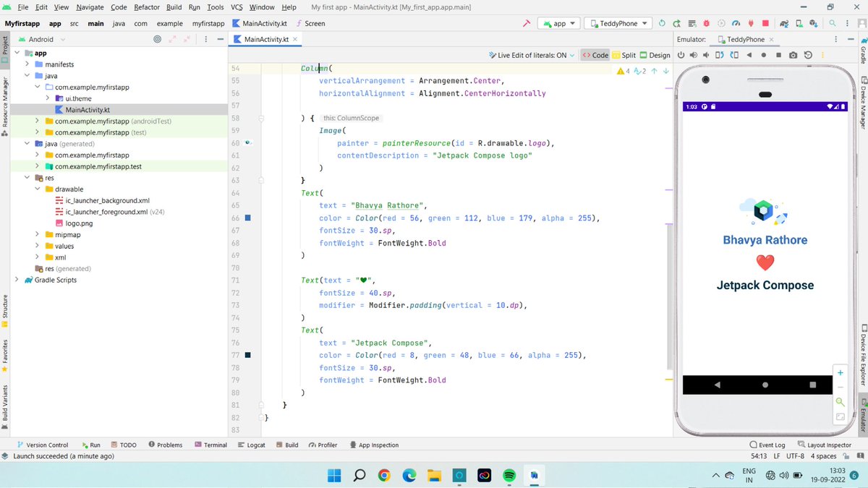Click the Make Project hammer icon

coord(527,23)
